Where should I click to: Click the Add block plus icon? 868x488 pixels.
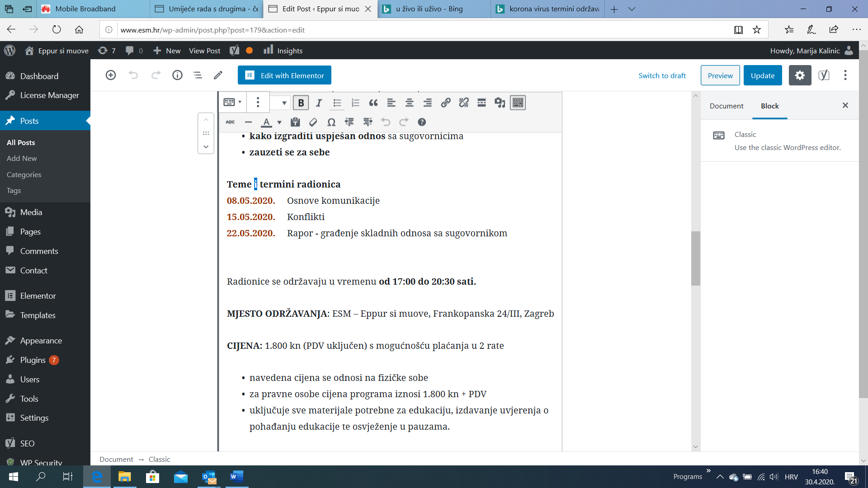click(x=110, y=75)
